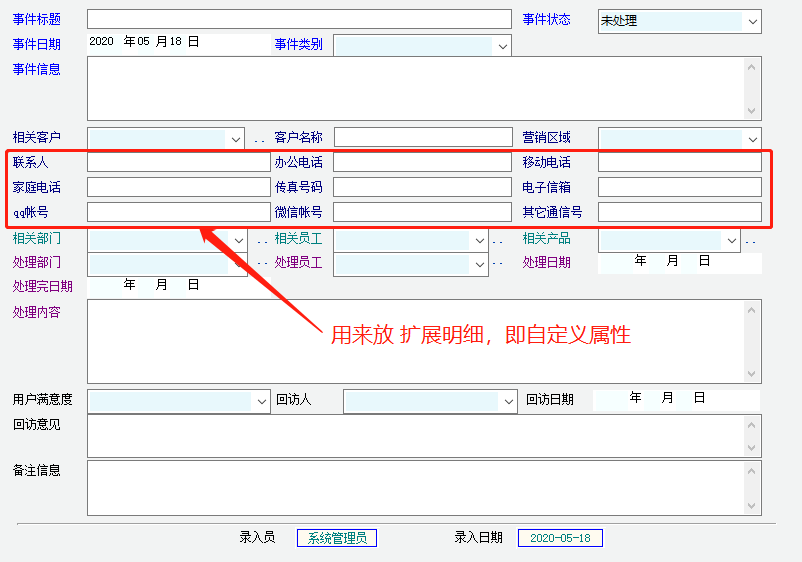Click the 备注信息 scrollbar up arrow
802x562 pixels.
click(752, 469)
